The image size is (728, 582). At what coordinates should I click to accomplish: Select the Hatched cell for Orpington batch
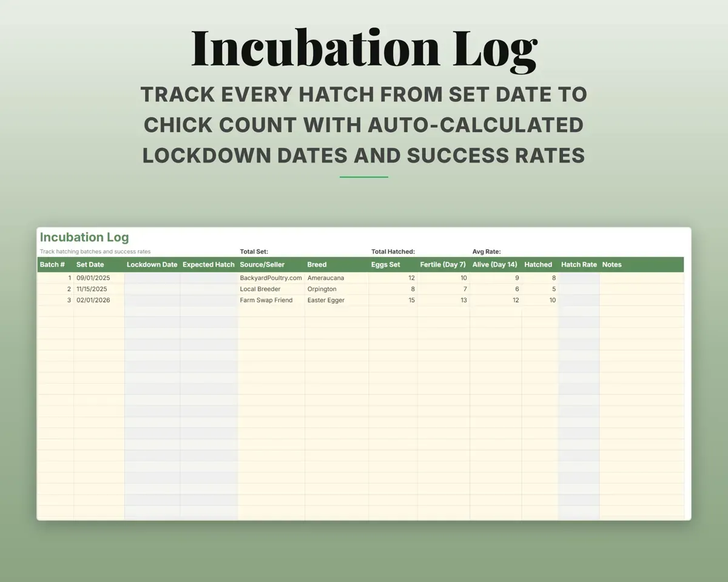pos(540,289)
